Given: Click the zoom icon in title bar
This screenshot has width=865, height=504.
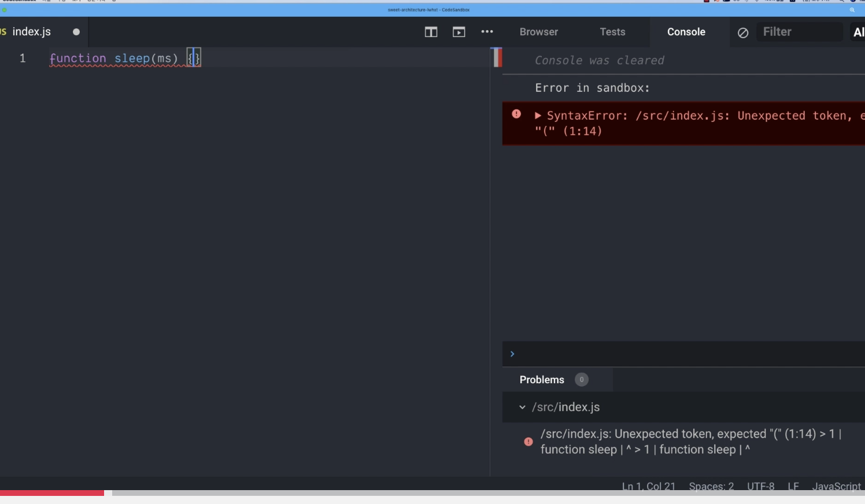Looking at the screenshot, I should click(852, 10).
